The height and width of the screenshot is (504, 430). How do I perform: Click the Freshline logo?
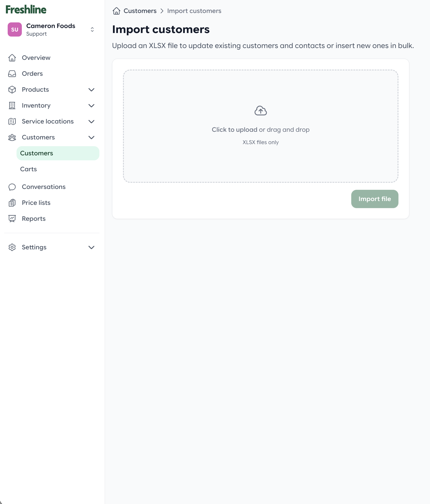(26, 10)
